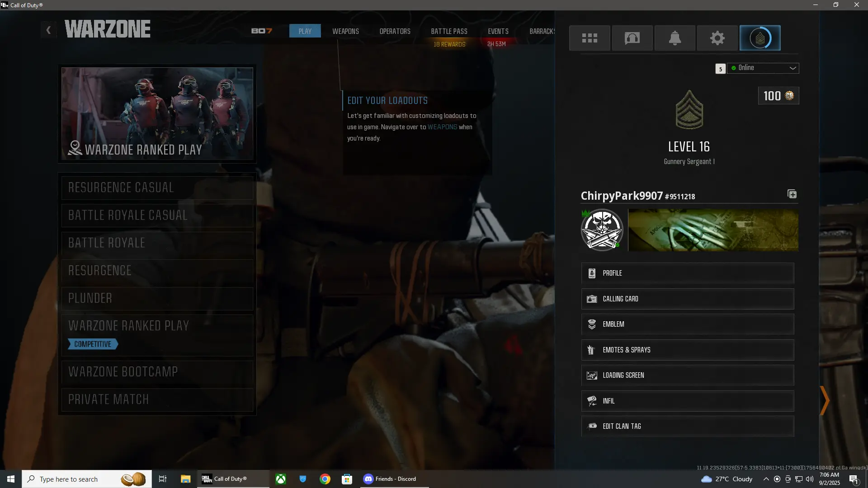The image size is (868, 488).
Task: Click the player rank profile icon
Action: [x=760, y=38]
